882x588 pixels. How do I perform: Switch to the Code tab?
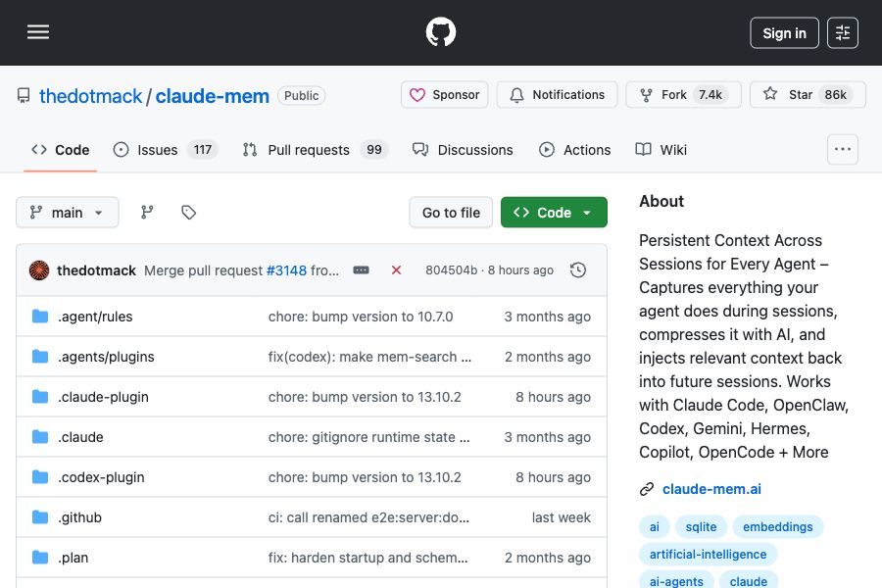click(60, 150)
